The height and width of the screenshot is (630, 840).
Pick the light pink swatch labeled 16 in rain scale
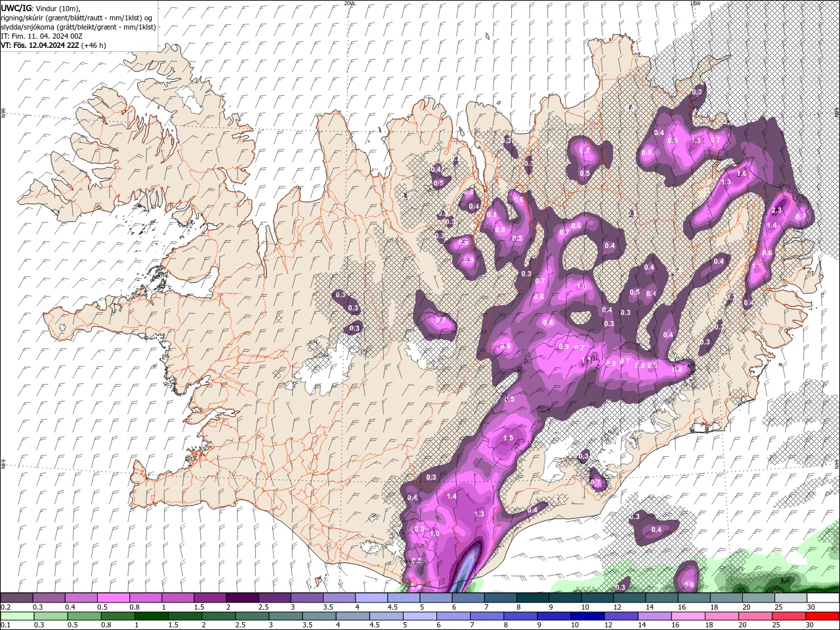pos(688,616)
